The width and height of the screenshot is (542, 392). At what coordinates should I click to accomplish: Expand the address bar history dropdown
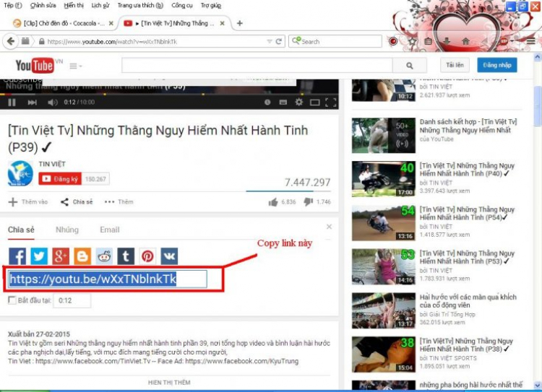270,41
